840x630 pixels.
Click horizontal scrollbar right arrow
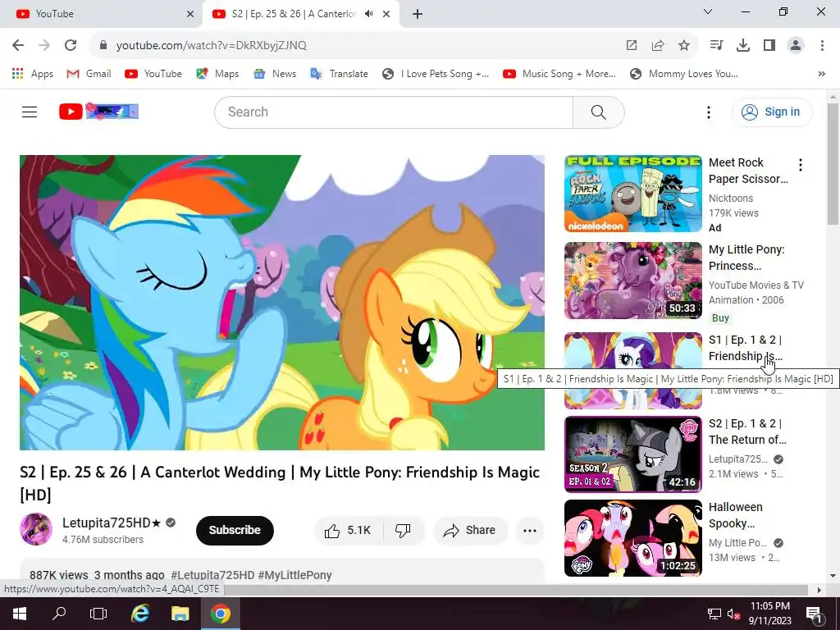tap(819, 590)
